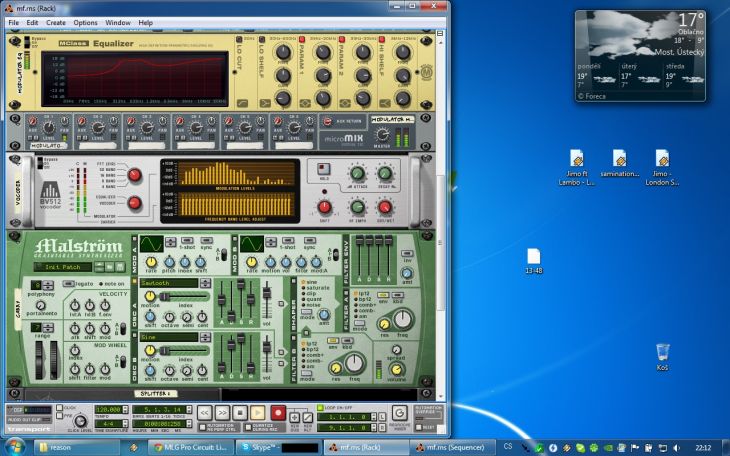This screenshot has width=730, height=456.
Task: Open the Options menu
Action: (85, 22)
